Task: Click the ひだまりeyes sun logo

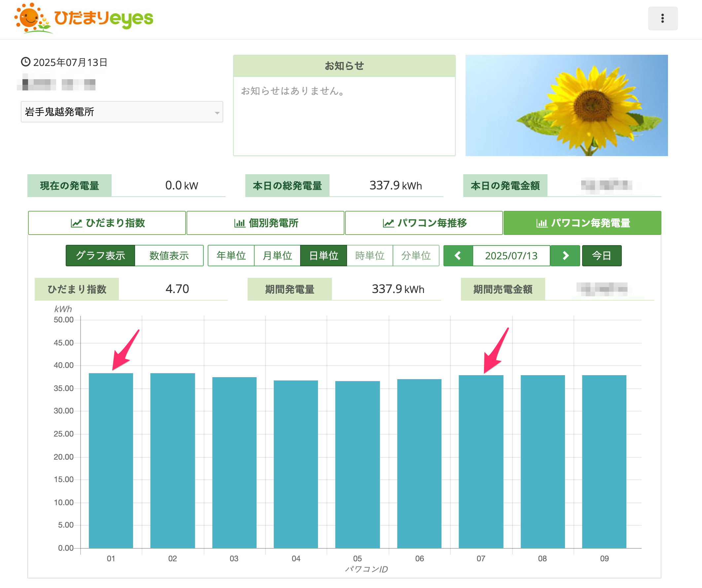Action: pyautogui.click(x=84, y=18)
